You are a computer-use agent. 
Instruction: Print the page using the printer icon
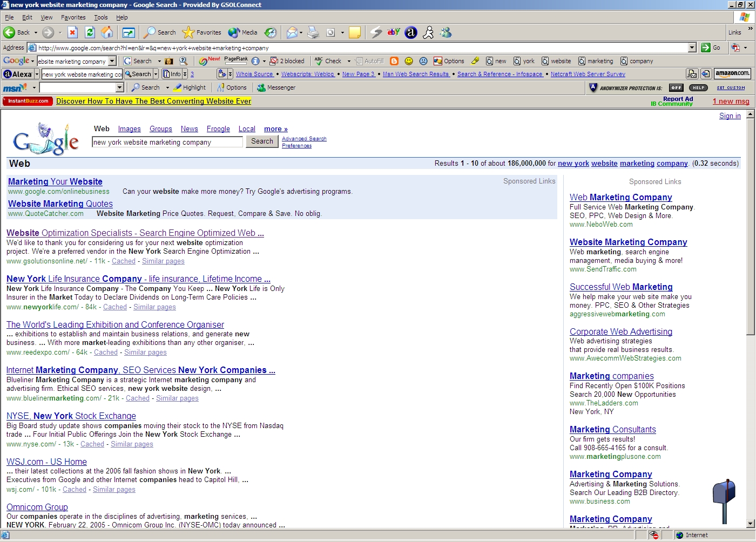313,32
